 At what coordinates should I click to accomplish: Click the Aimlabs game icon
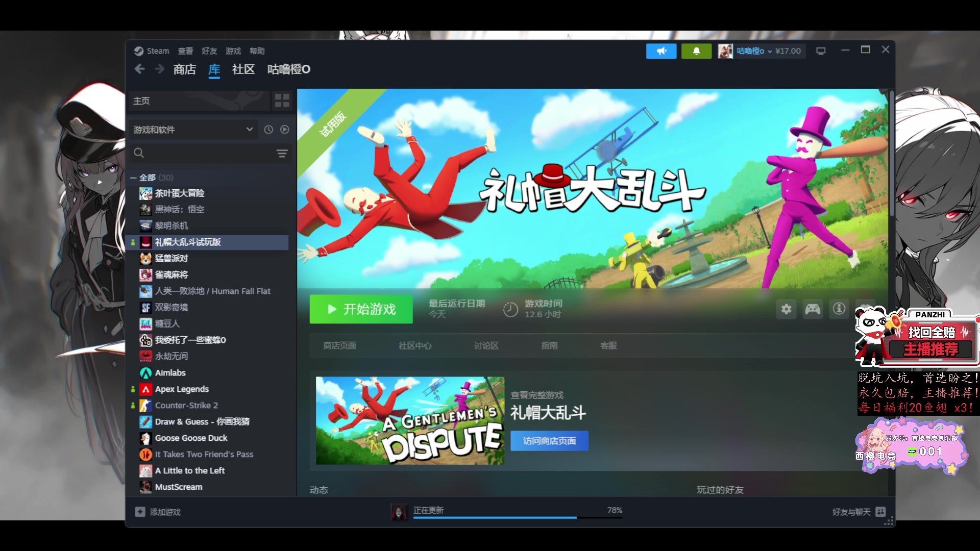(x=146, y=373)
